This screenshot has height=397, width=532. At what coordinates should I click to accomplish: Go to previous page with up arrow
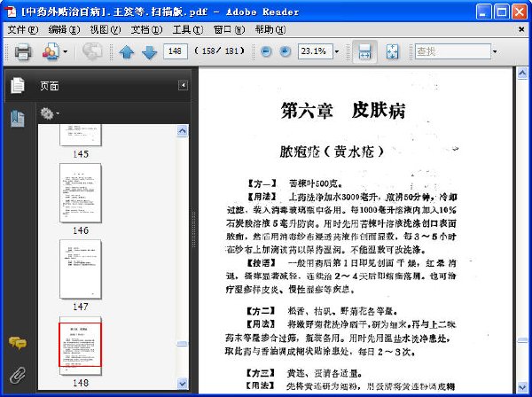click(x=127, y=52)
